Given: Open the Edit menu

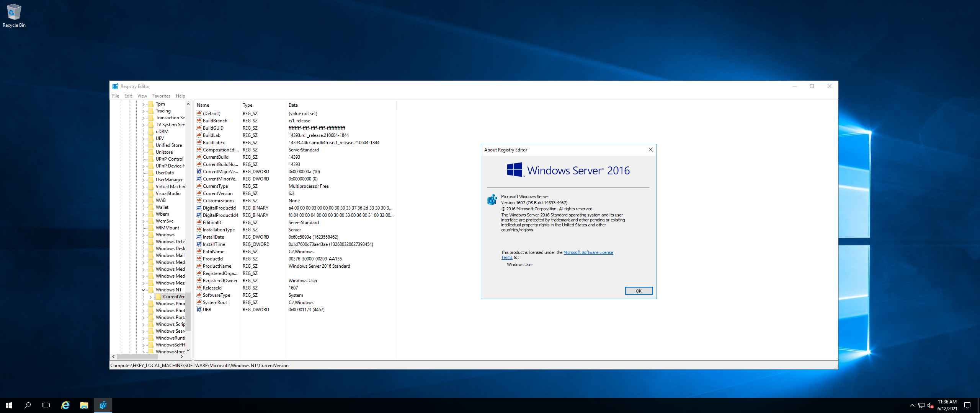Looking at the screenshot, I should pos(128,96).
